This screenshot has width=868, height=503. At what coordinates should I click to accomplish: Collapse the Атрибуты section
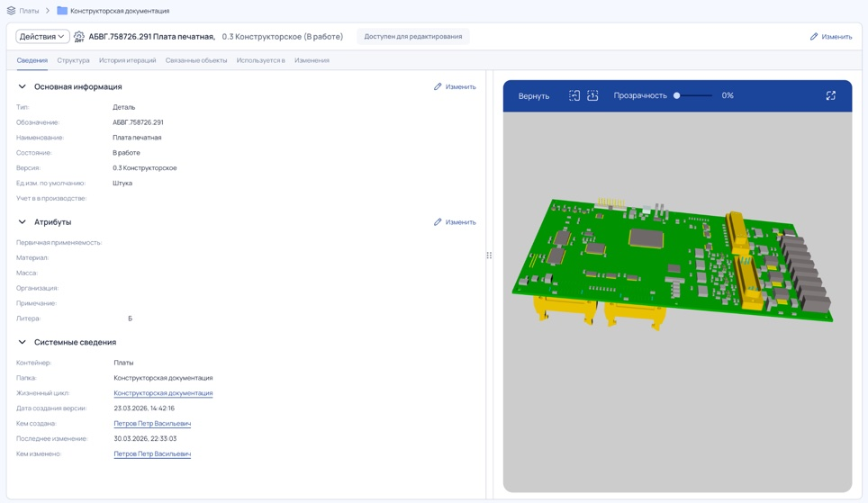coord(23,222)
